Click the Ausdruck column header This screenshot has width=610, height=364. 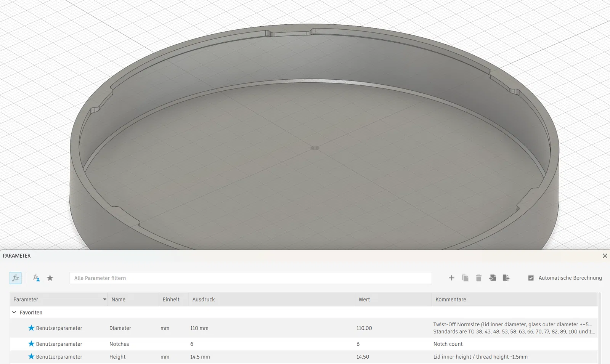pyautogui.click(x=271, y=299)
